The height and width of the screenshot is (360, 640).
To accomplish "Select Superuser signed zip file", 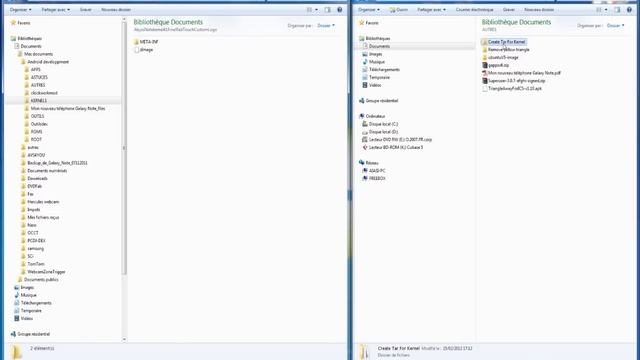I will 513,80.
